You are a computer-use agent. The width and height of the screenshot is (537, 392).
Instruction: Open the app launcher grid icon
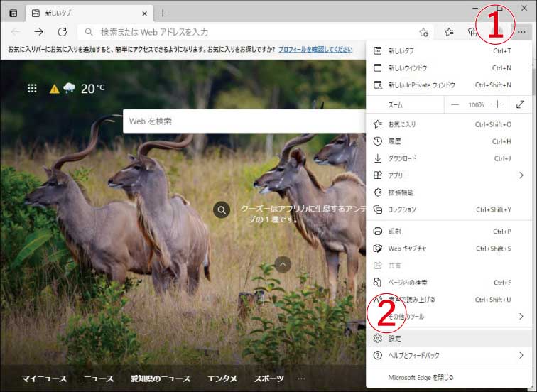32,88
